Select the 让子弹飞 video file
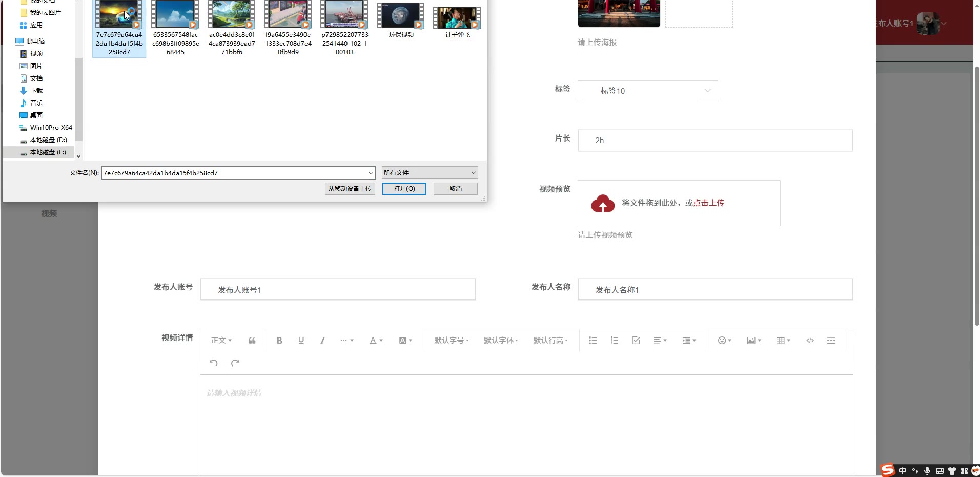 tap(457, 23)
